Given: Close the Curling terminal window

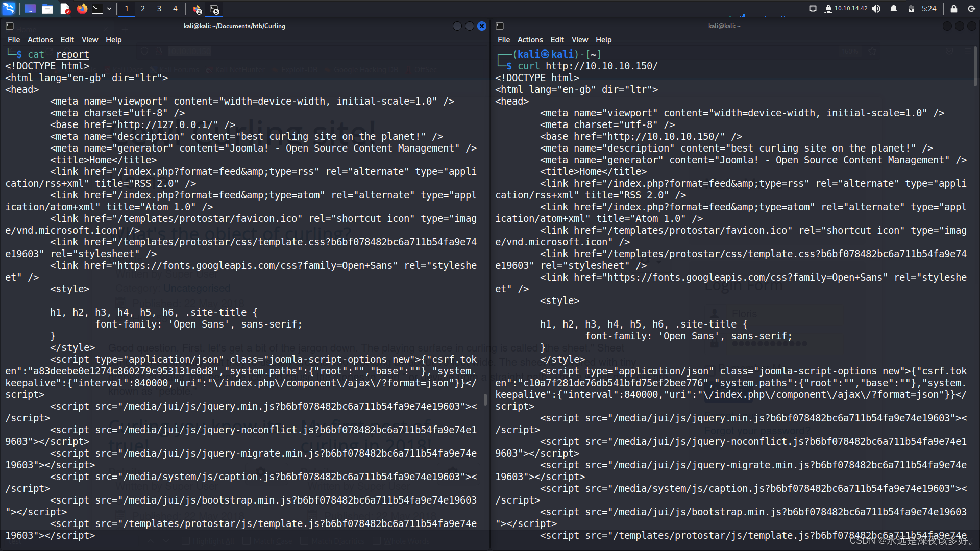Looking at the screenshot, I should [x=482, y=26].
